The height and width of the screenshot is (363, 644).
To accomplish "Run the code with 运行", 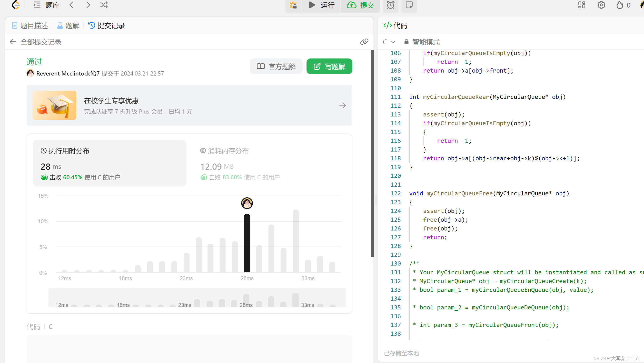I will point(321,5).
